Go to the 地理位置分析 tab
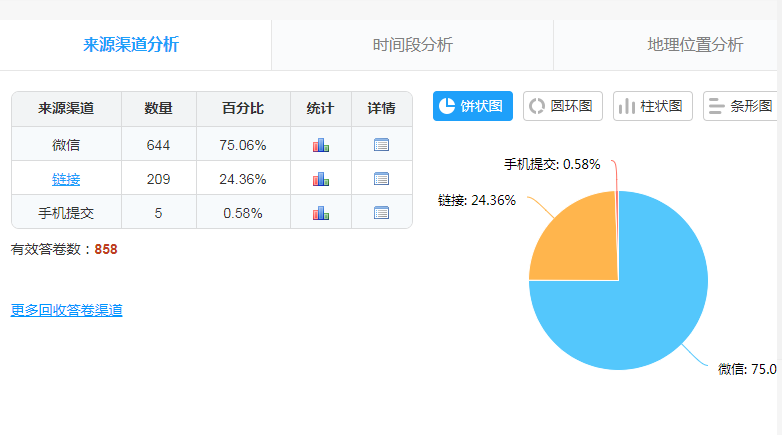The image size is (782, 435). [x=695, y=45]
